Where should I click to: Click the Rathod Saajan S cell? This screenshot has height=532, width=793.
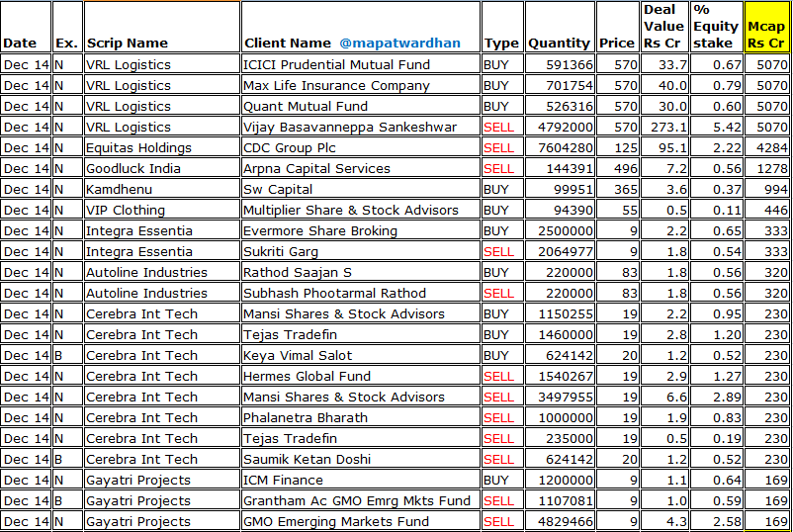click(361, 272)
